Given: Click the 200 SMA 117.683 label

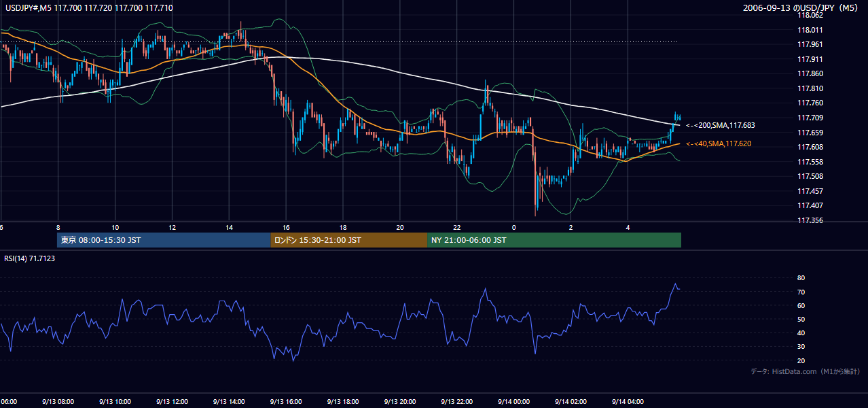Looking at the screenshot, I should [721, 125].
